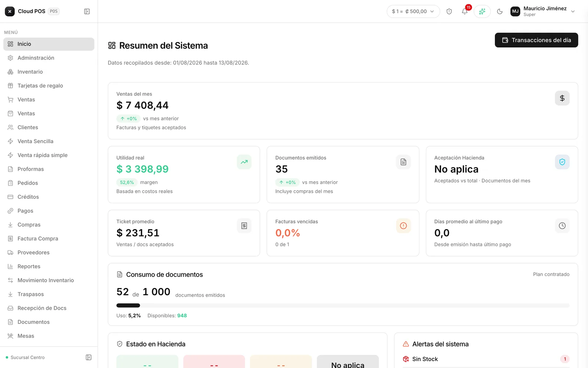588x368 pixels.
Task: Click the Resumen del Sistema heading icon
Action: (112, 46)
